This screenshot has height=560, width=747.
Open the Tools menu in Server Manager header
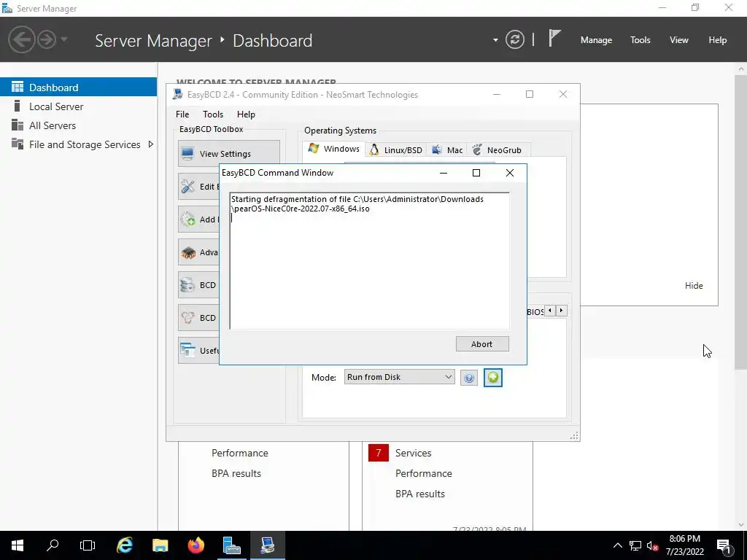tap(640, 40)
